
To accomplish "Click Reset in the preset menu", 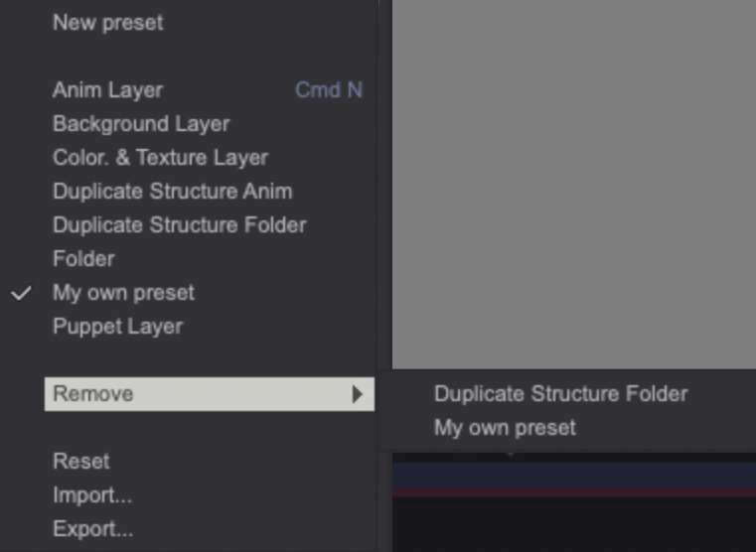I will tap(80, 461).
